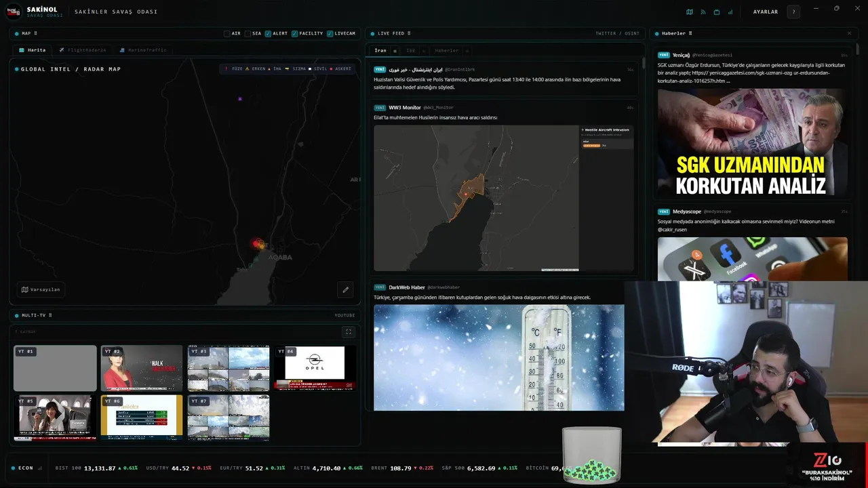
Task: Click the RSS feed icon in header
Action: tap(703, 12)
